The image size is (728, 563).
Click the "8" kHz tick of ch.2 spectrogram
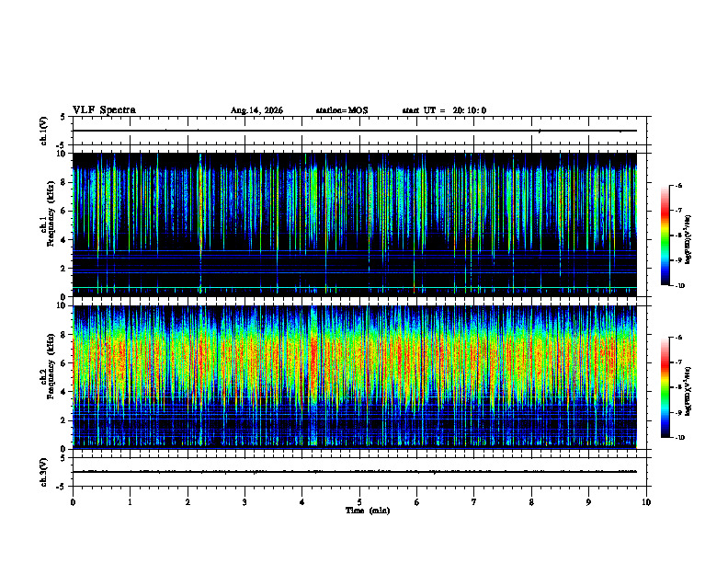point(63,335)
